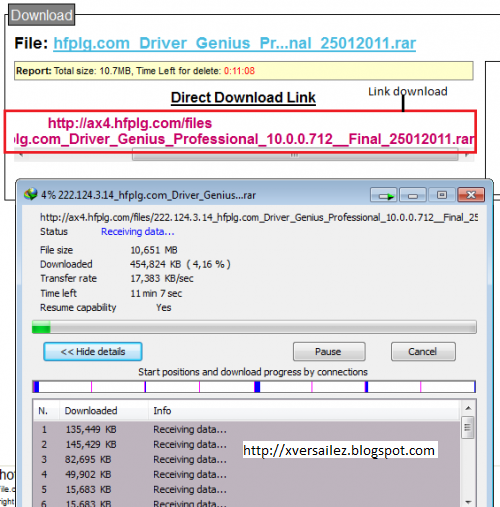
Task: Click the scroll-left arrow of the link box
Action: coord(20,156)
